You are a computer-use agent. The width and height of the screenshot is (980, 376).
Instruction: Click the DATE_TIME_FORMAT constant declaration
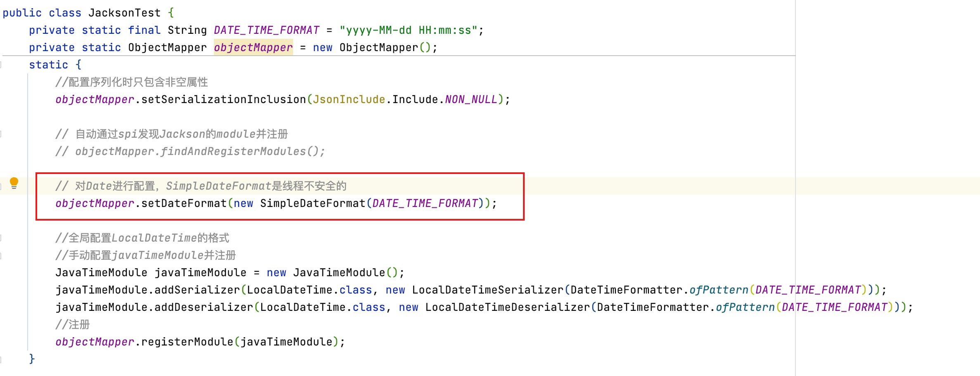266,30
